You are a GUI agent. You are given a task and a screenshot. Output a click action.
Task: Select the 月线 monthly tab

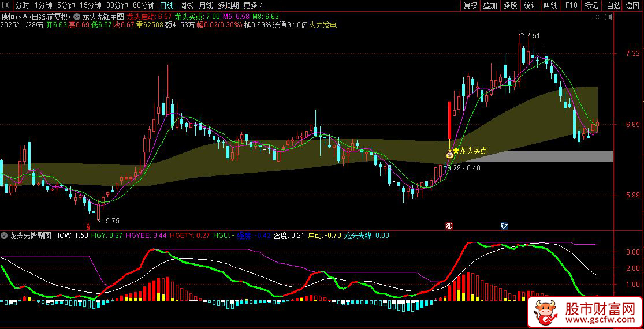pyautogui.click(x=206, y=5)
